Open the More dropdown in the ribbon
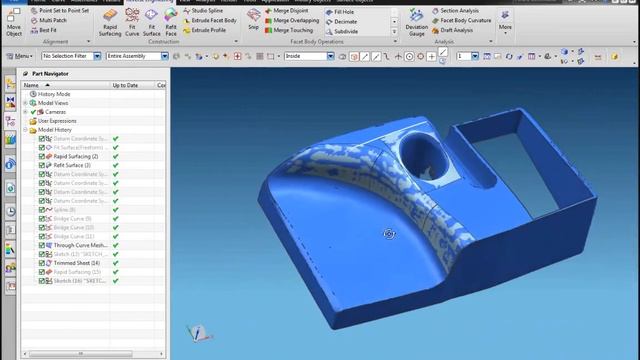This screenshot has height=360, width=640. point(505,22)
